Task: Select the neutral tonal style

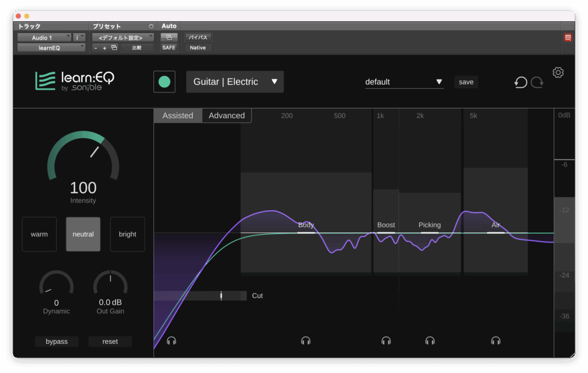Action: (83, 234)
